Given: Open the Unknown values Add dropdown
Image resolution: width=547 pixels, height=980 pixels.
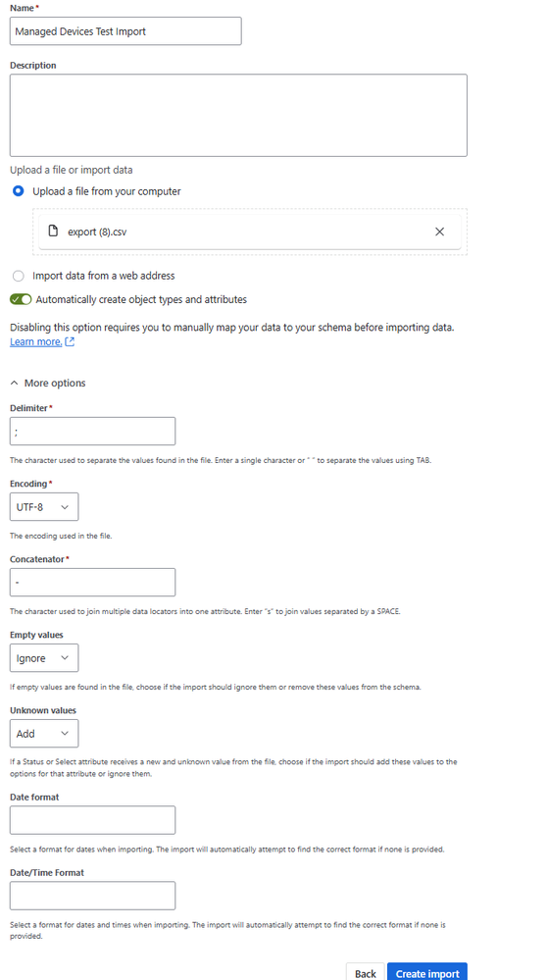Looking at the screenshot, I should (44, 734).
